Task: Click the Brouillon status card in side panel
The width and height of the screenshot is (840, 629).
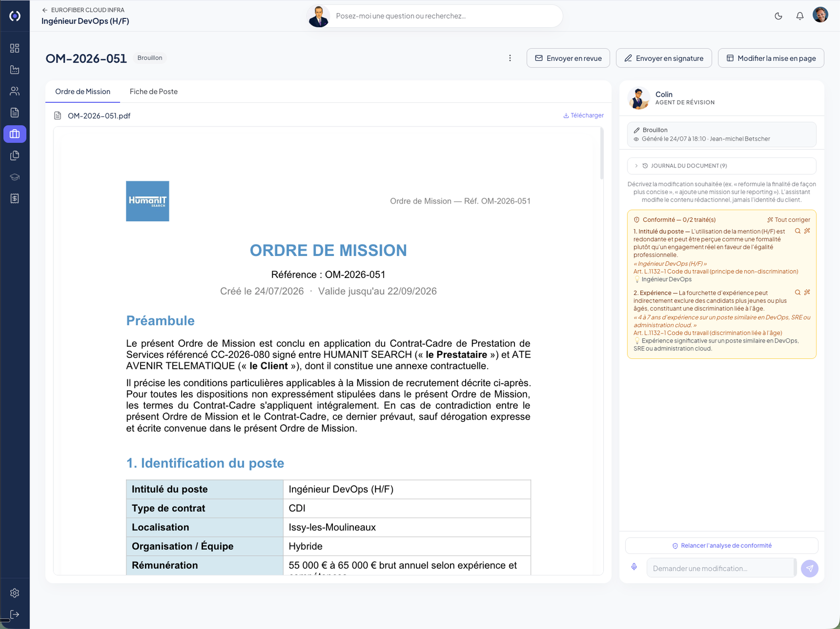Action: tap(721, 134)
